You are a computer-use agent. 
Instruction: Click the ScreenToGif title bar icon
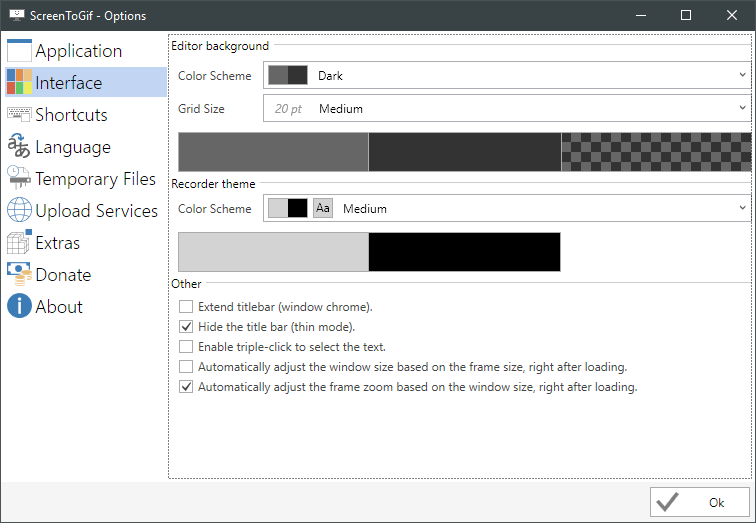(17, 15)
